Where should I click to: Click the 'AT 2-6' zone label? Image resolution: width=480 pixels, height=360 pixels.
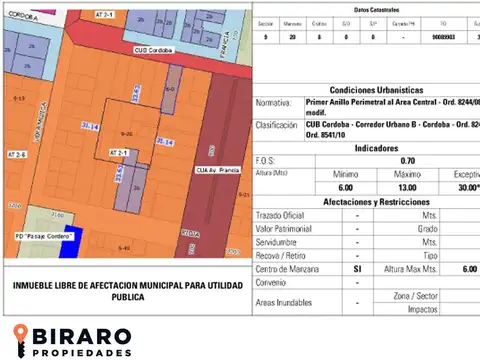(17, 154)
